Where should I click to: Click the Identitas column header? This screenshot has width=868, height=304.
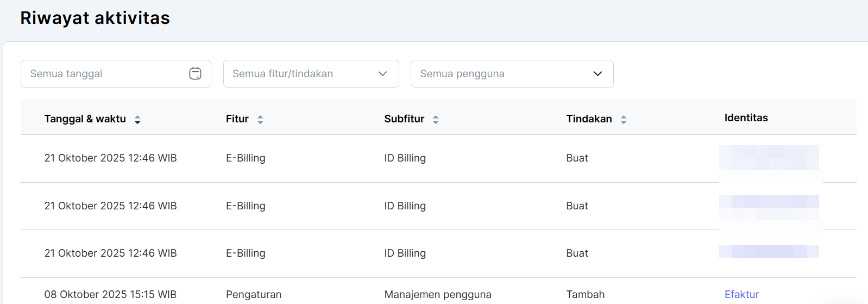(746, 118)
